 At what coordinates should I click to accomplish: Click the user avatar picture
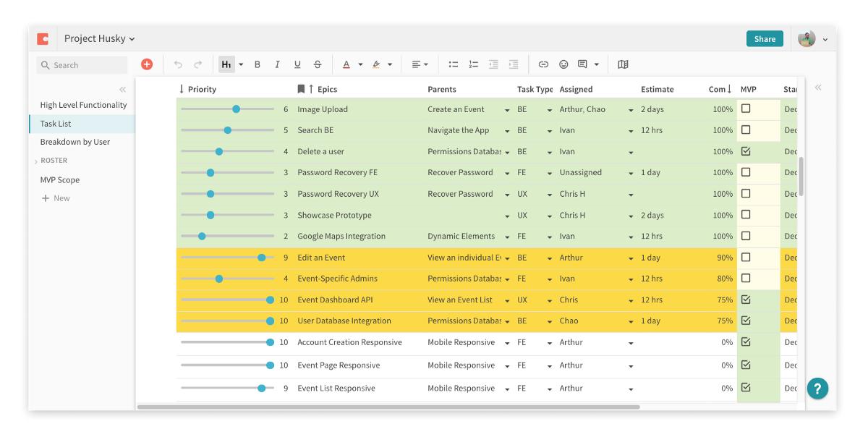pyautogui.click(x=807, y=39)
